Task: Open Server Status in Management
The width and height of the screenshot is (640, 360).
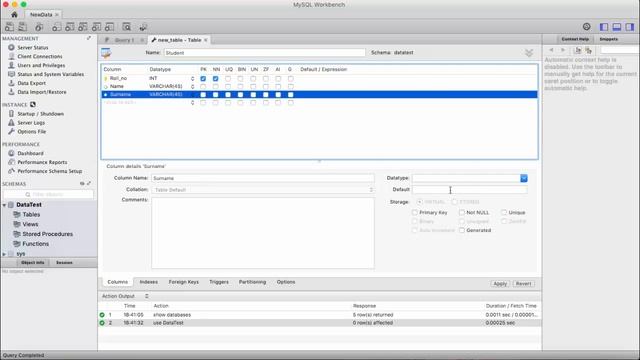Action: pyautogui.click(x=33, y=47)
